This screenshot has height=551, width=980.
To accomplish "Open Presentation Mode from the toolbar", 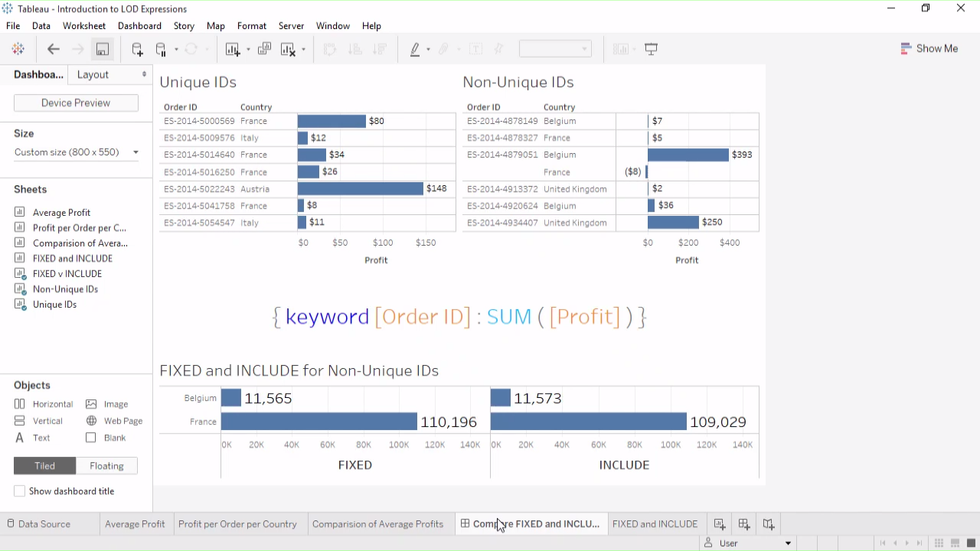I will pyautogui.click(x=652, y=49).
